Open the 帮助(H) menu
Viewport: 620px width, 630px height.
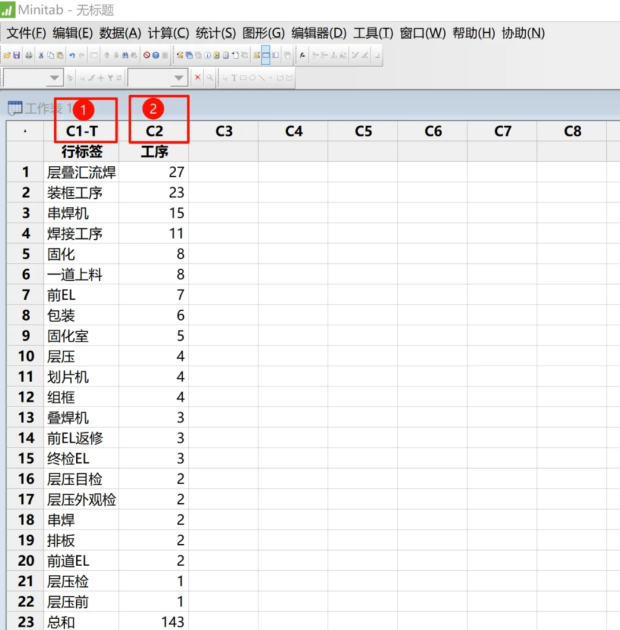point(474,33)
